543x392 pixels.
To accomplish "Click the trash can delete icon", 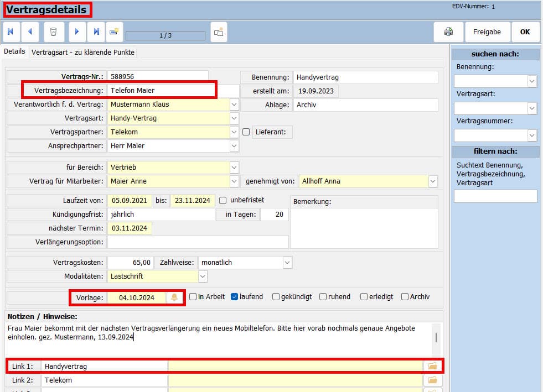I will point(54,32).
